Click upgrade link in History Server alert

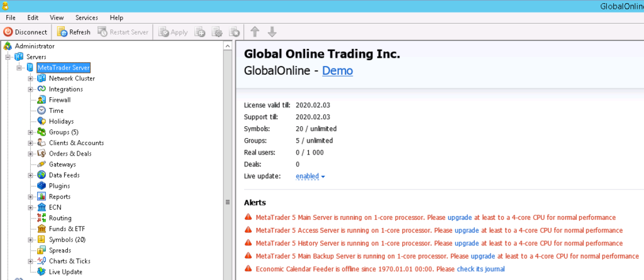(467, 243)
